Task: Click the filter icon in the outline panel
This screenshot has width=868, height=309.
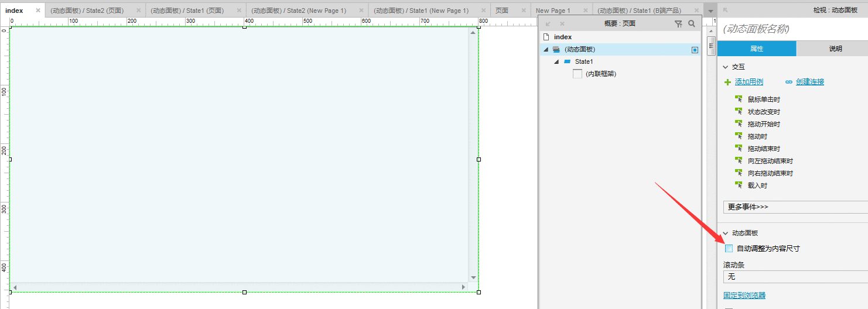Action: click(678, 24)
